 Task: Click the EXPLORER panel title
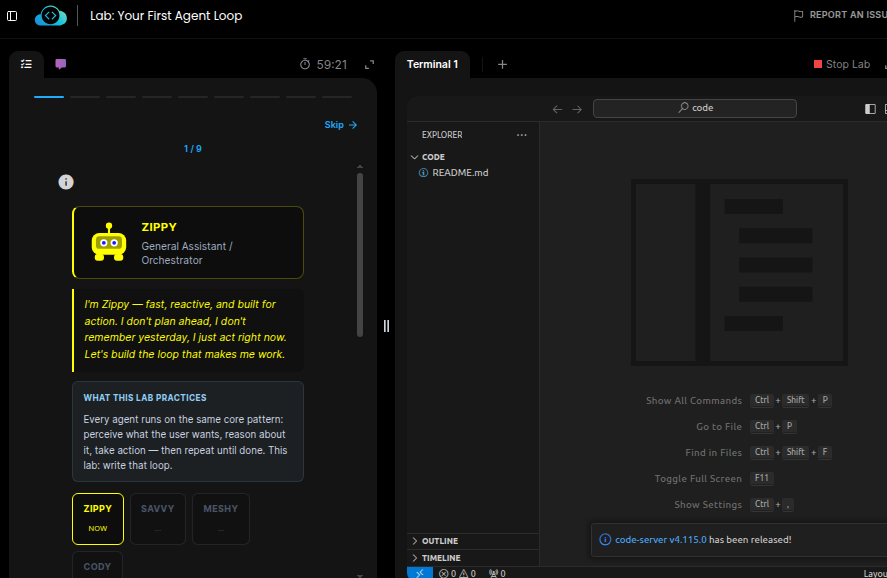(x=442, y=135)
